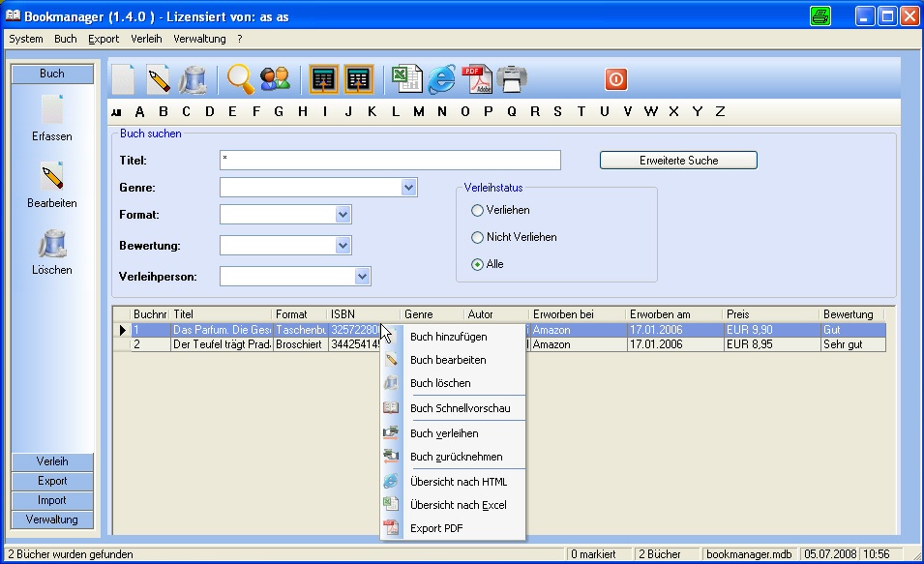Click the pencil edit book toolbar icon
Viewport: 924px width, 564px height.
click(159, 79)
